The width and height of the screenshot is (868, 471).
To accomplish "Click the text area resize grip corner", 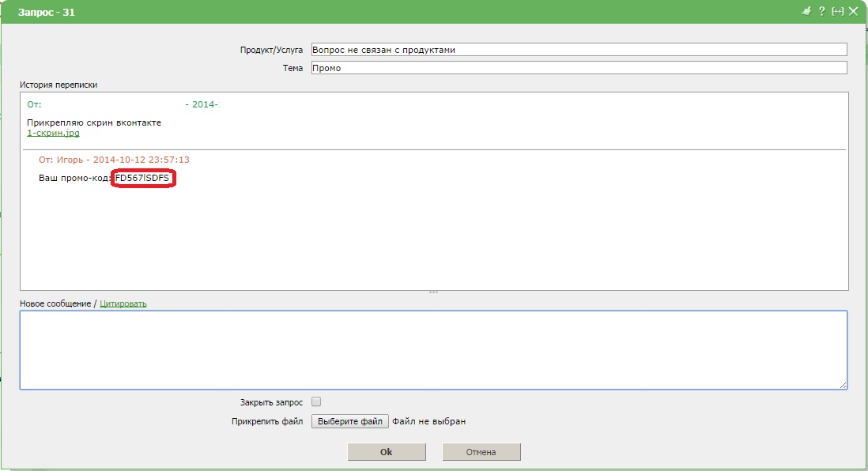I will coord(843,385).
